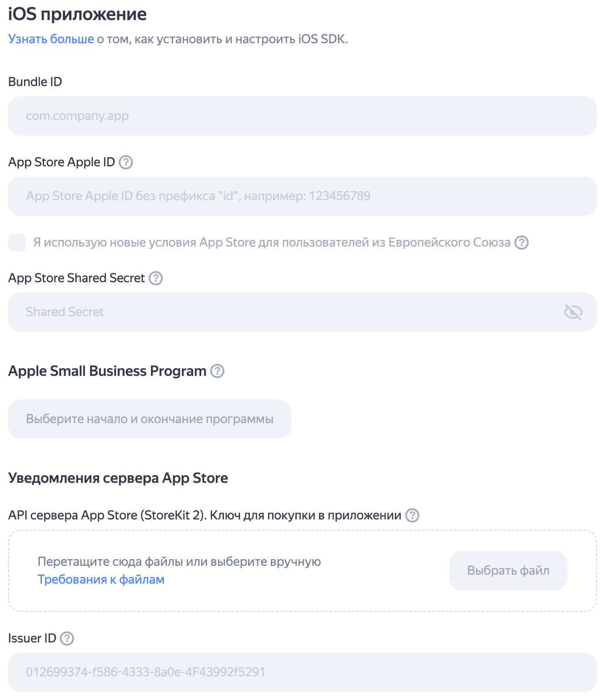Click the EU App Store terms checkbox label
605x700 pixels.
click(271, 243)
